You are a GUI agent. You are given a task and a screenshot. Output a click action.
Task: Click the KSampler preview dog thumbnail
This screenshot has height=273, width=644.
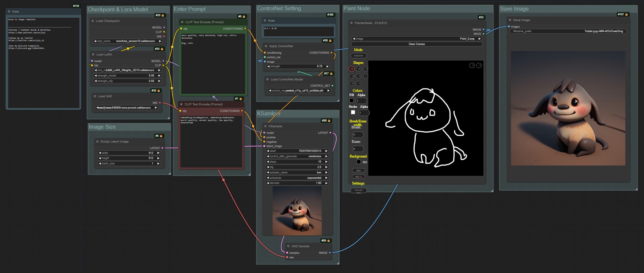point(297,211)
